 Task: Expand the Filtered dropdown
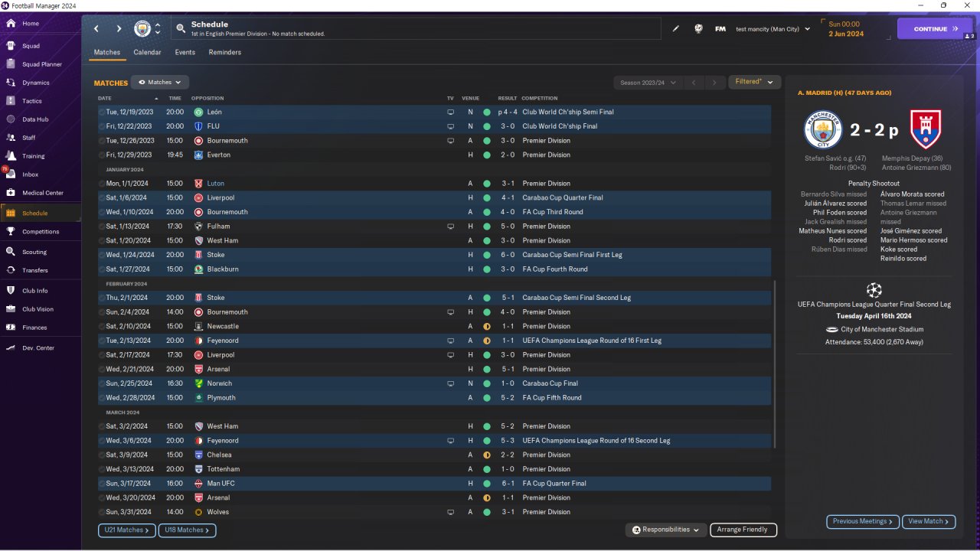[754, 82]
